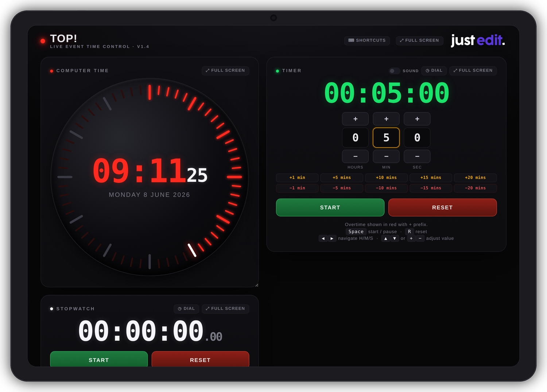
Task: Open the keyboard Shortcuts panel
Action: point(367,40)
